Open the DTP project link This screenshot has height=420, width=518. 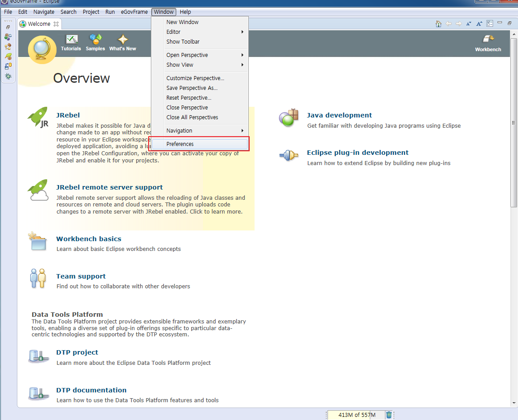click(77, 352)
